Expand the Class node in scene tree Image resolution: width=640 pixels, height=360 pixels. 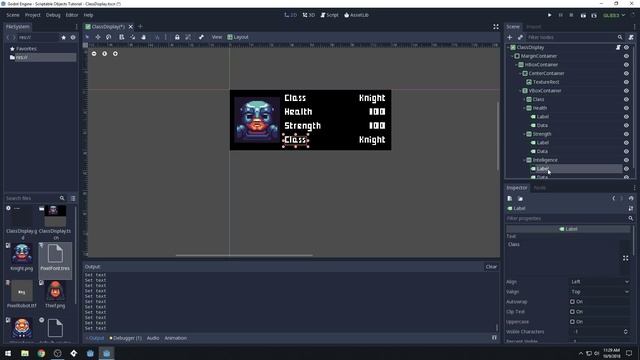524,99
